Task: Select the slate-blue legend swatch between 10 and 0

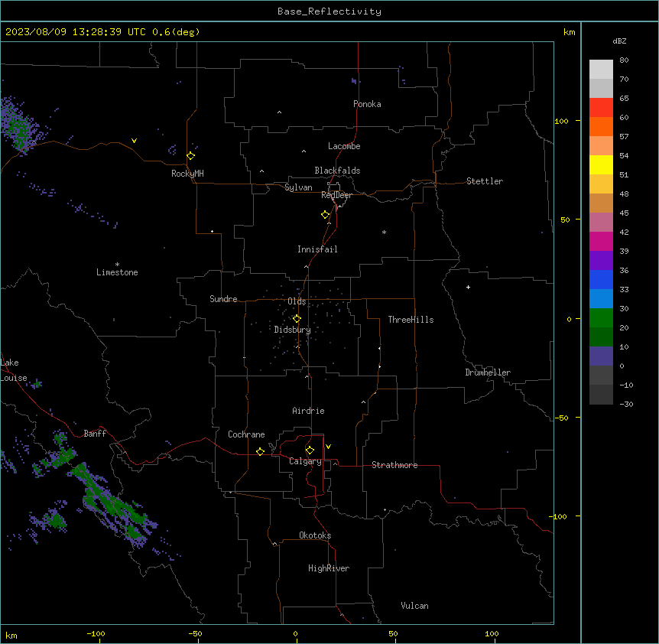Action: click(x=601, y=356)
